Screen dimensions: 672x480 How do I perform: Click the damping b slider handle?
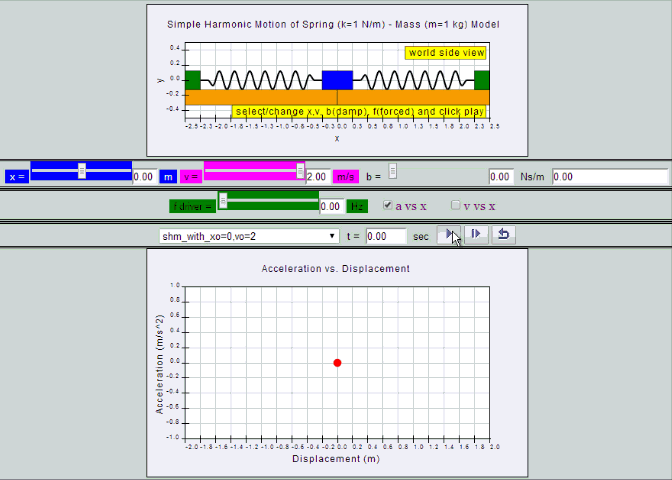[393, 171]
